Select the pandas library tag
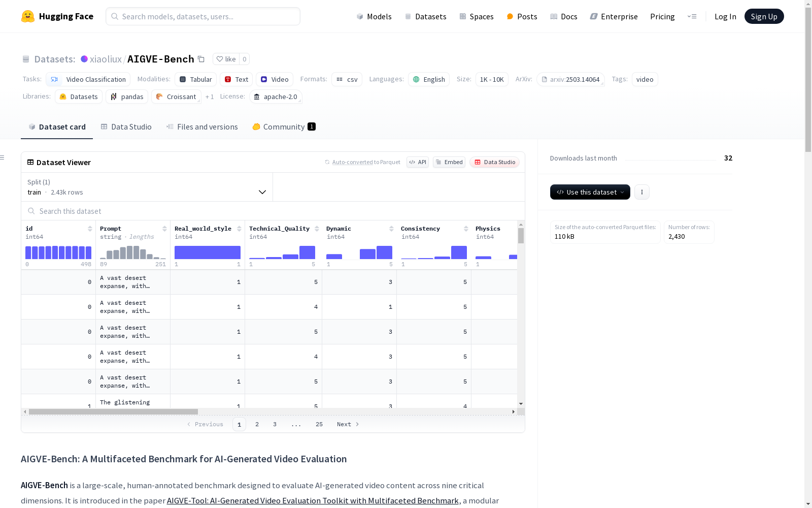The width and height of the screenshot is (812, 508). point(127,97)
